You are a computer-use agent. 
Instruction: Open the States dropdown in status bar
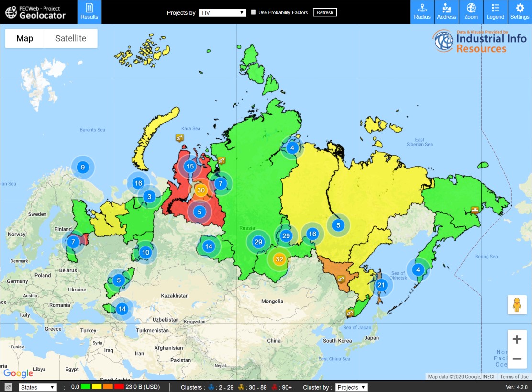click(37, 387)
